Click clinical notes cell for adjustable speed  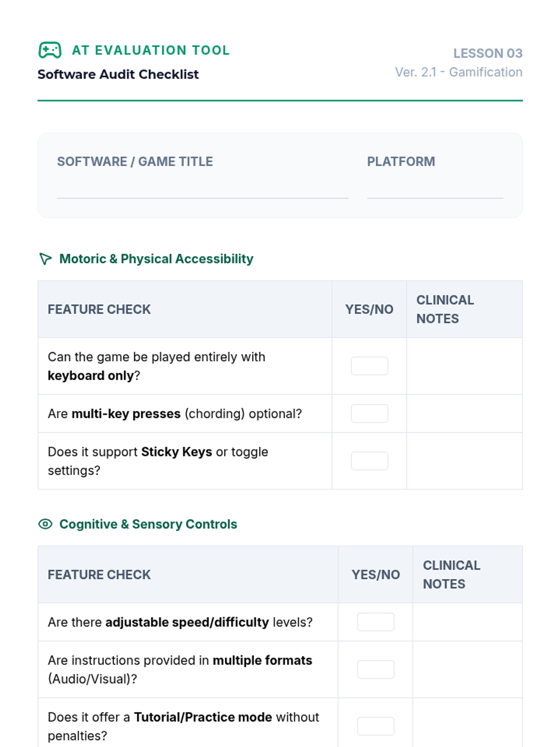467,622
